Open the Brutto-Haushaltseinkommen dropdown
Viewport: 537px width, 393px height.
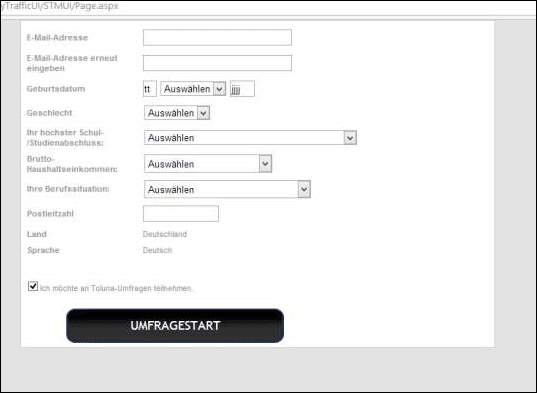tap(208, 164)
